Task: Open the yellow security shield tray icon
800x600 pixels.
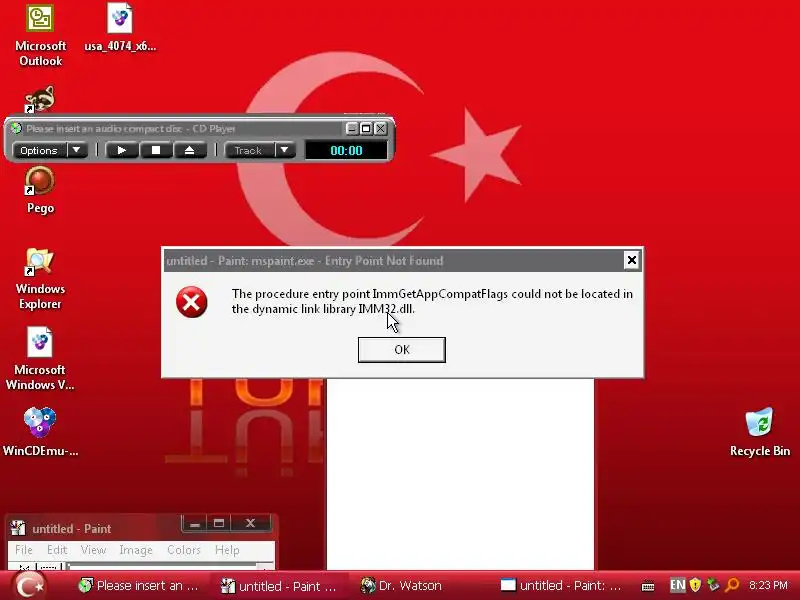Action: click(x=695, y=585)
